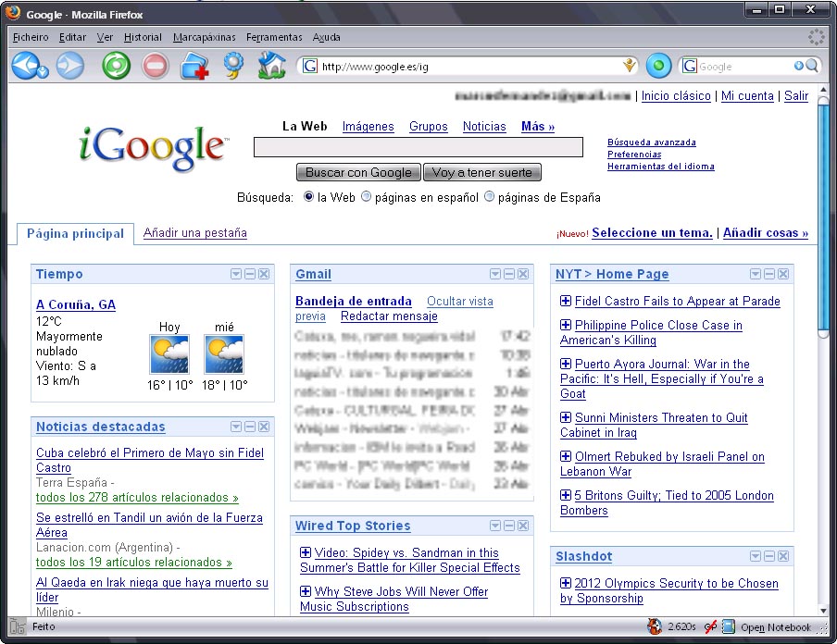Open the Noticias destacadas gadget menu arrow
This screenshot has height=644, width=837.
236,427
